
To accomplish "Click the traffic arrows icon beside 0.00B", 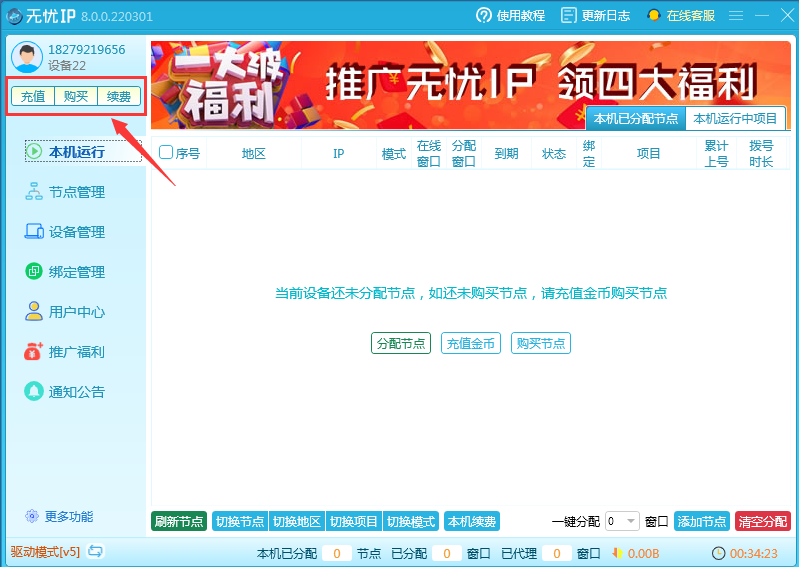I will coord(618,553).
